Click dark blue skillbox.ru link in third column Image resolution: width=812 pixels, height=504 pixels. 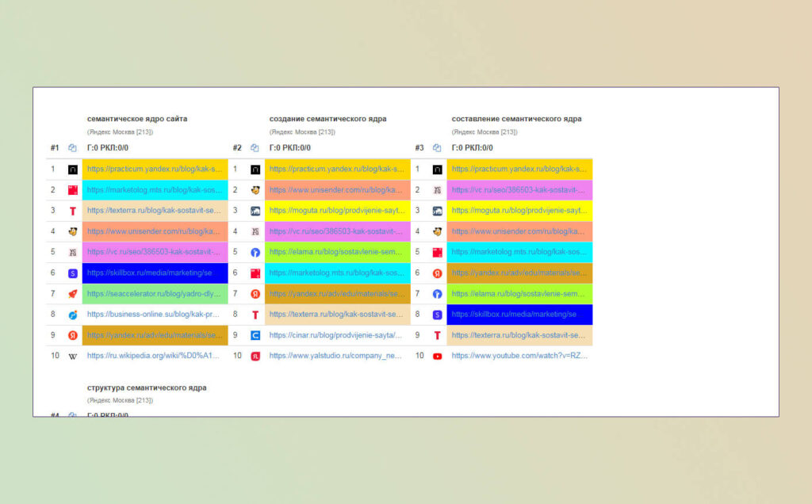[x=519, y=314]
